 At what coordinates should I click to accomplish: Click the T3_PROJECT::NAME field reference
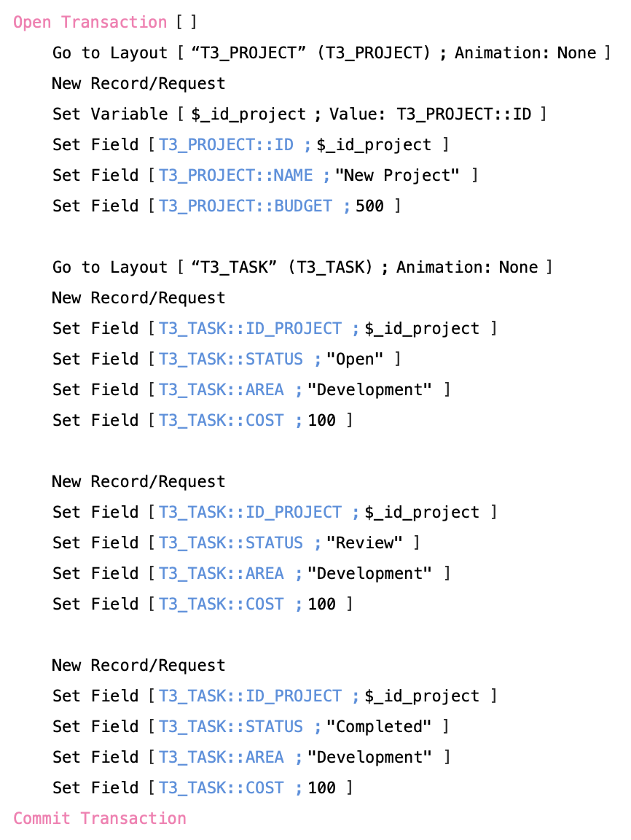click(x=235, y=175)
